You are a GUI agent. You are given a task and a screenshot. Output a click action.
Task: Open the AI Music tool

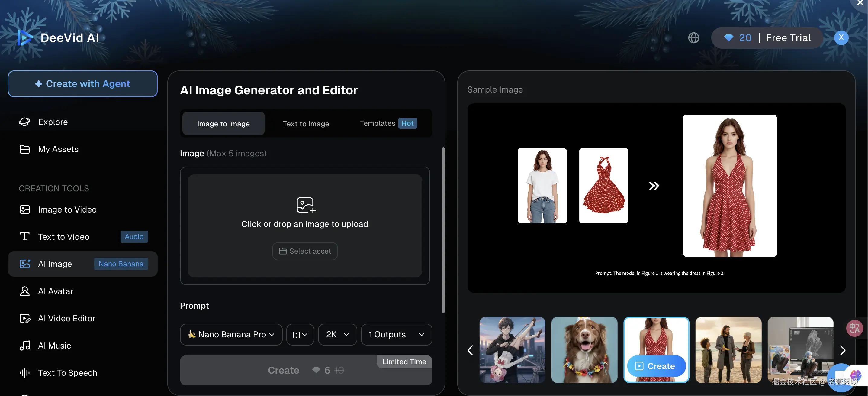point(54,346)
